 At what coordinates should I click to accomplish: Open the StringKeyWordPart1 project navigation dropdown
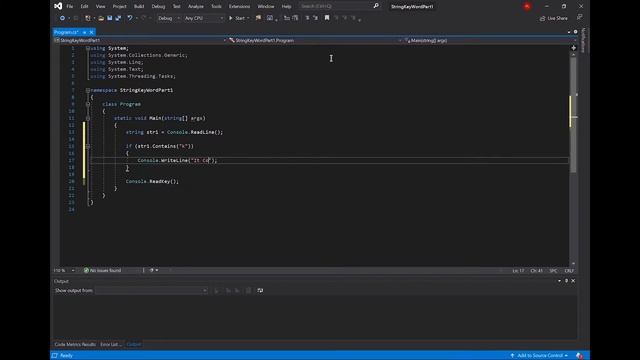[140, 40]
